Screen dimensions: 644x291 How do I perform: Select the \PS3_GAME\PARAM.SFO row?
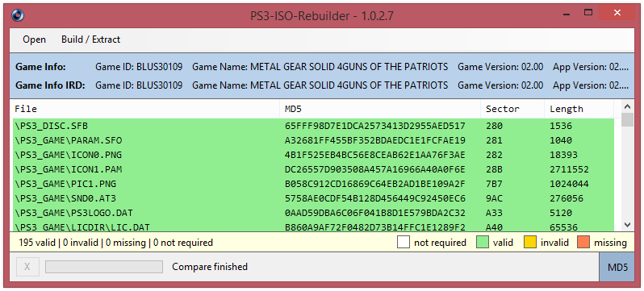313,140
